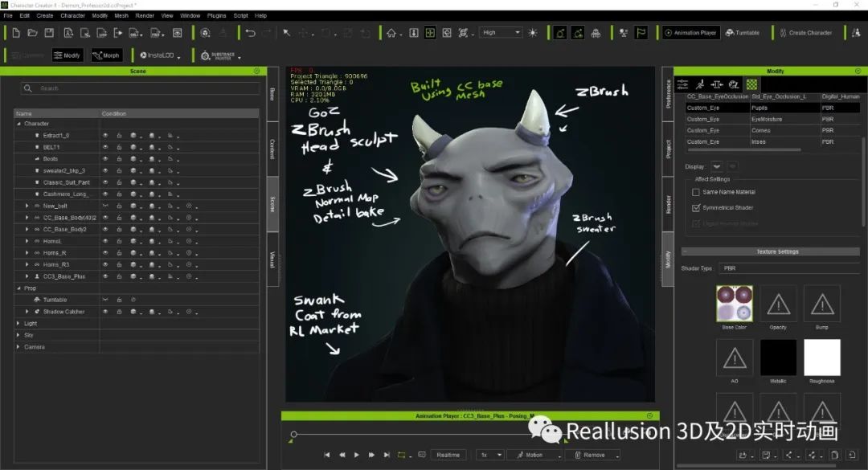The width and height of the screenshot is (868, 470).
Task: Click the Base Color texture thumbnail
Action: pos(735,304)
